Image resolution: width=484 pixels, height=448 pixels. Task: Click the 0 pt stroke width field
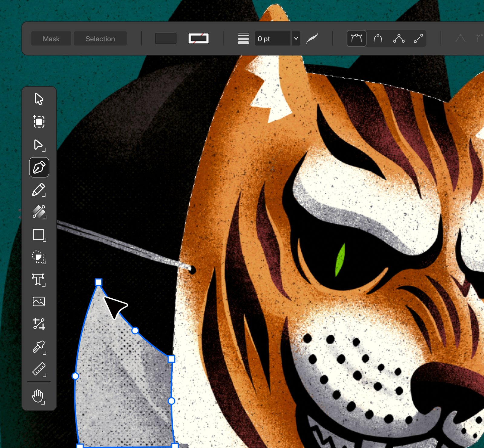(x=272, y=39)
